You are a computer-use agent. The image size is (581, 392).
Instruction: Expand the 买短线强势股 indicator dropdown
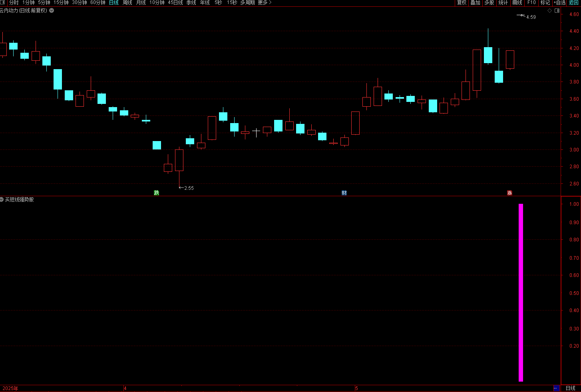(2, 199)
